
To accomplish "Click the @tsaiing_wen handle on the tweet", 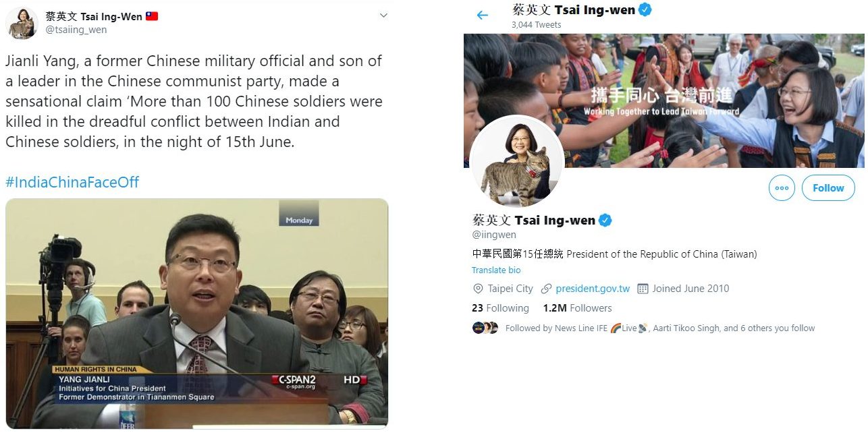I will click(76, 30).
